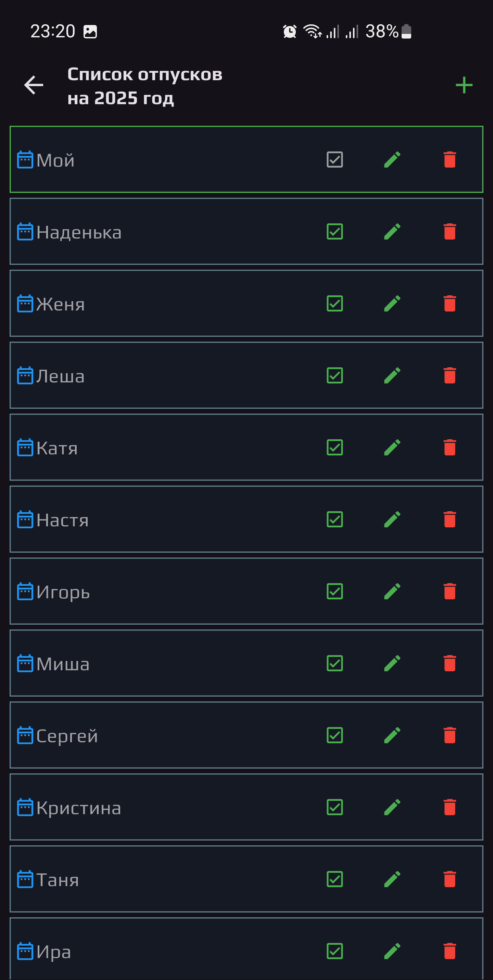The height and width of the screenshot is (980, 493).
Task: Uncheck the Наденька vacation checkbox
Action: point(334,232)
